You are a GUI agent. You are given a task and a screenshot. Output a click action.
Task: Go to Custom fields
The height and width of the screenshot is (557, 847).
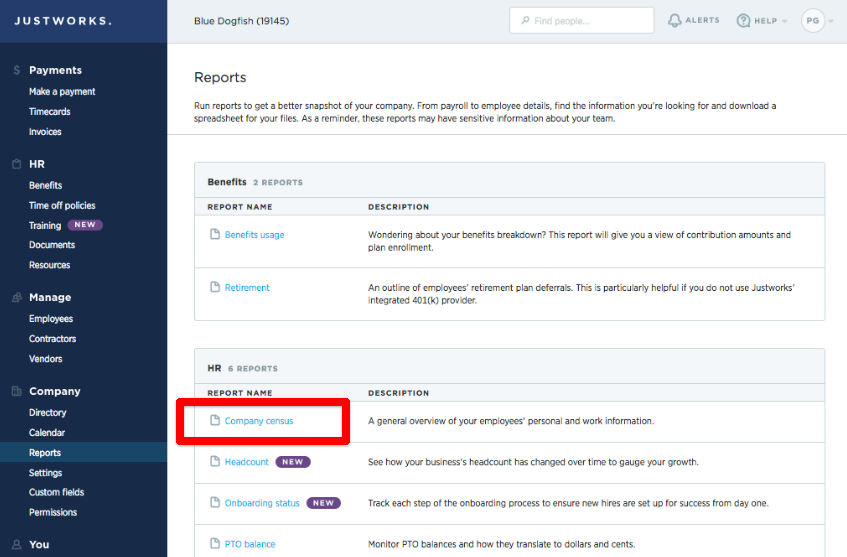click(x=57, y=492)
